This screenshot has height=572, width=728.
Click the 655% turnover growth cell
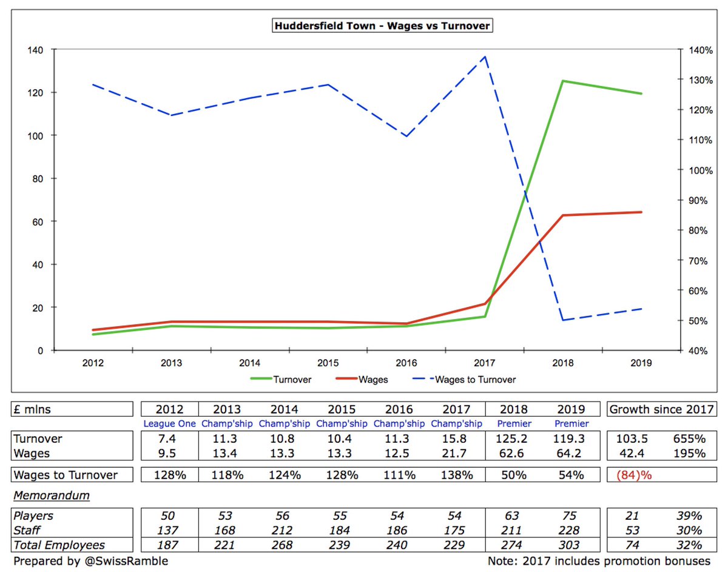pyautogui.click(x=689, y=438)
